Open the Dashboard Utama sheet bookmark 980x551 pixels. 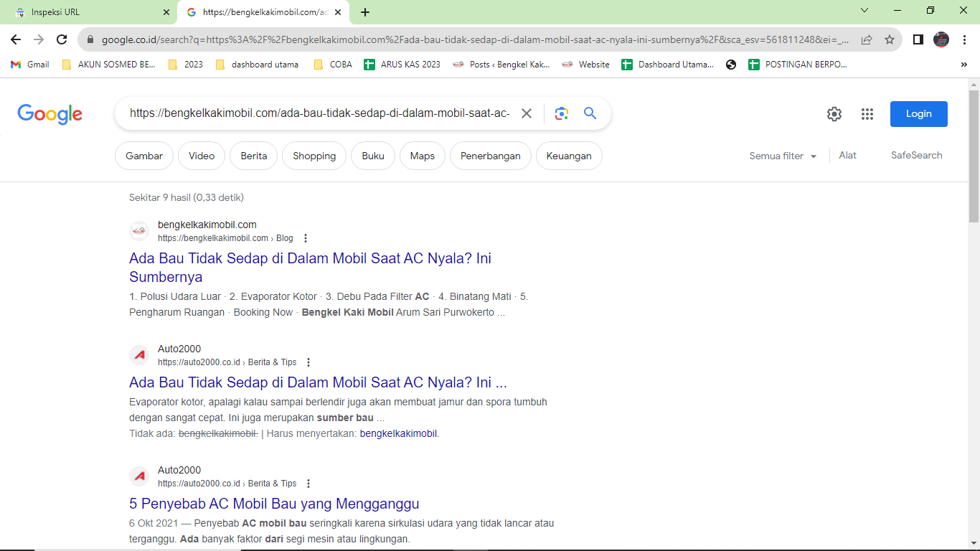(x=668, y=65)
